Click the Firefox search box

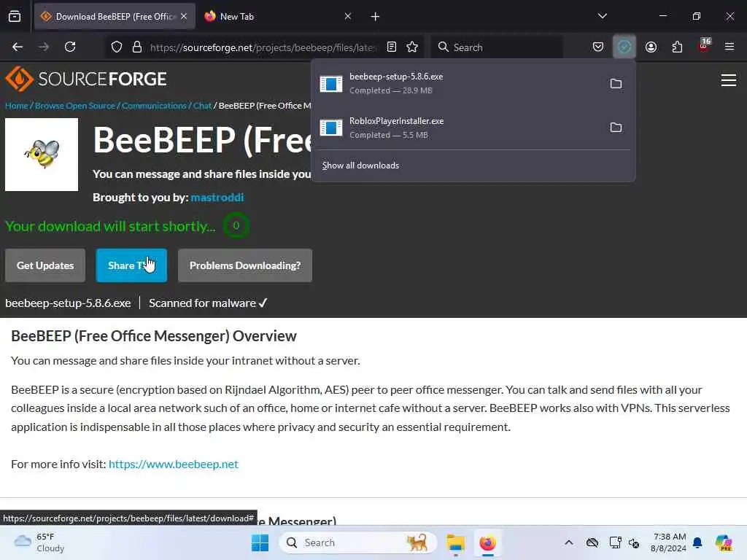point(496,47)
